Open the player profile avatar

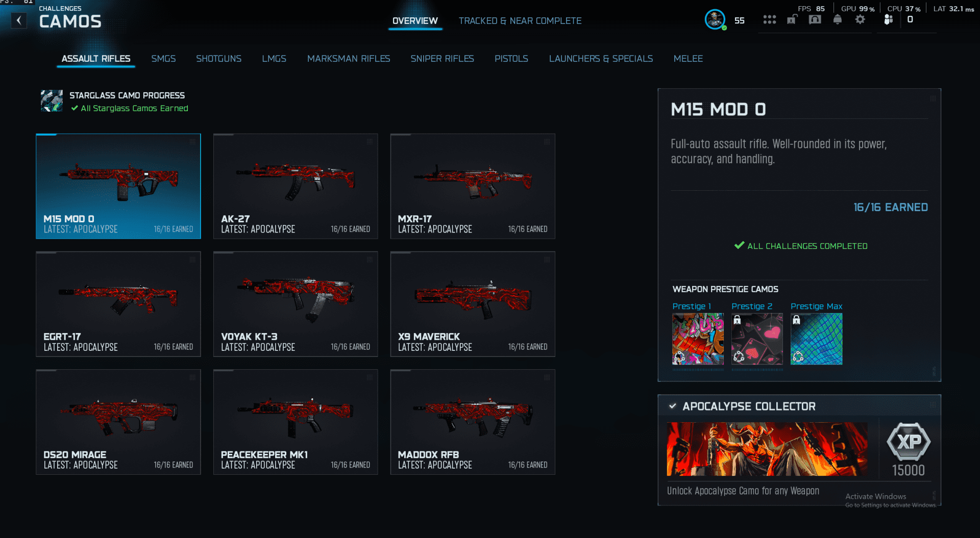coord(715,20)
